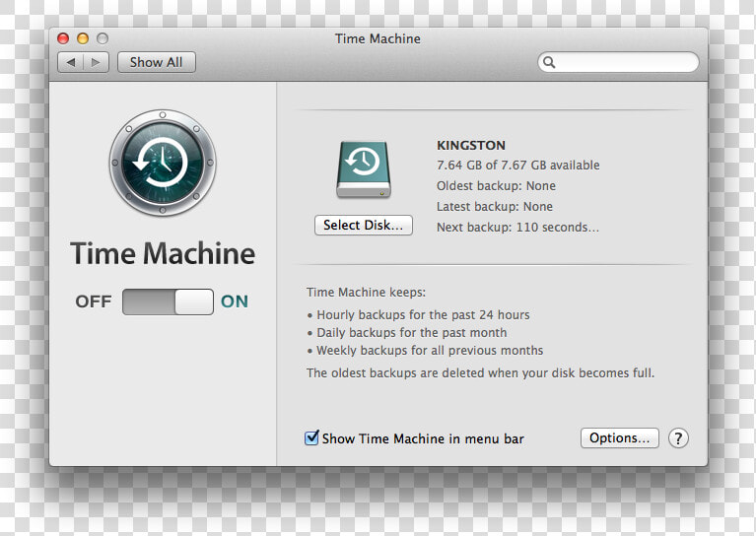Click the KINGSTON disk name
756x536 pixels.
pyautogui.click(x=471, y=145)
